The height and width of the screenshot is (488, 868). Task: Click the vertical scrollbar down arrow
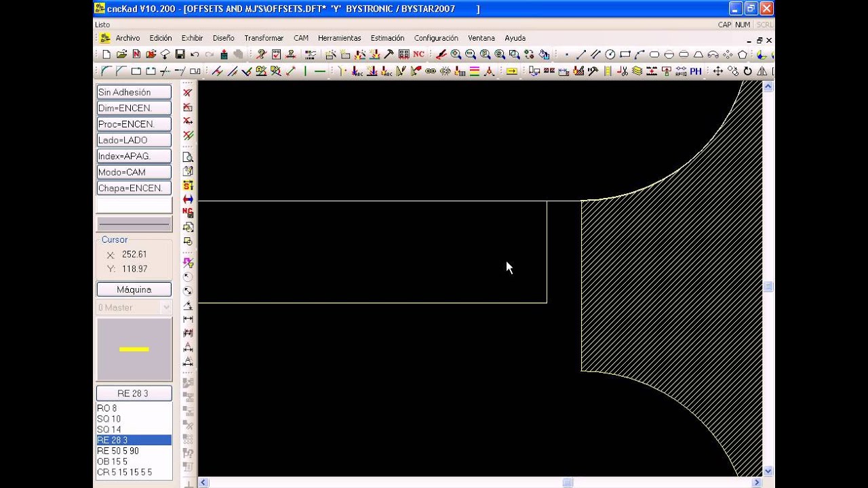click(x=768, y=471)
